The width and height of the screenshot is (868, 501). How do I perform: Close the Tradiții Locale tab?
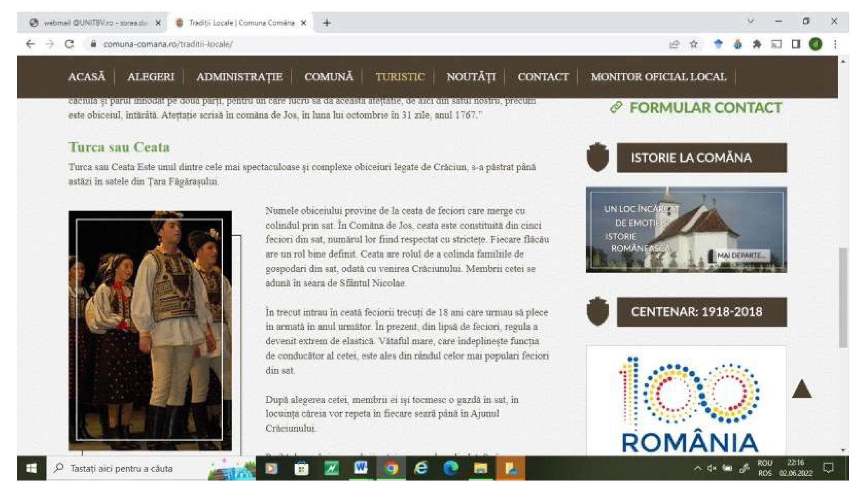[304, 23]
